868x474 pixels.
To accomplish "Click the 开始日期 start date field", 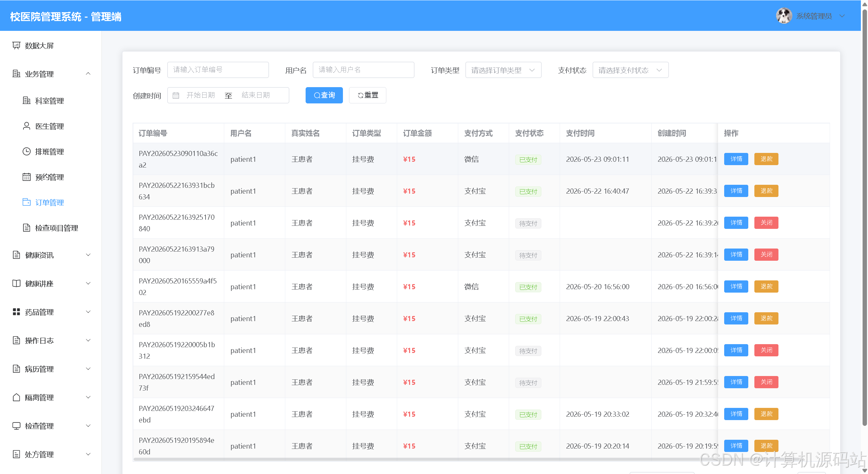I will (201, 95).
